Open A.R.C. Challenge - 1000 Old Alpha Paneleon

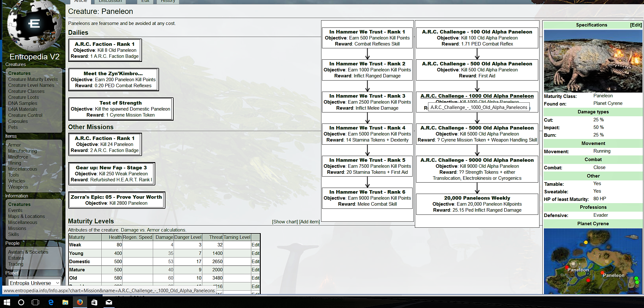pos(477,96)
